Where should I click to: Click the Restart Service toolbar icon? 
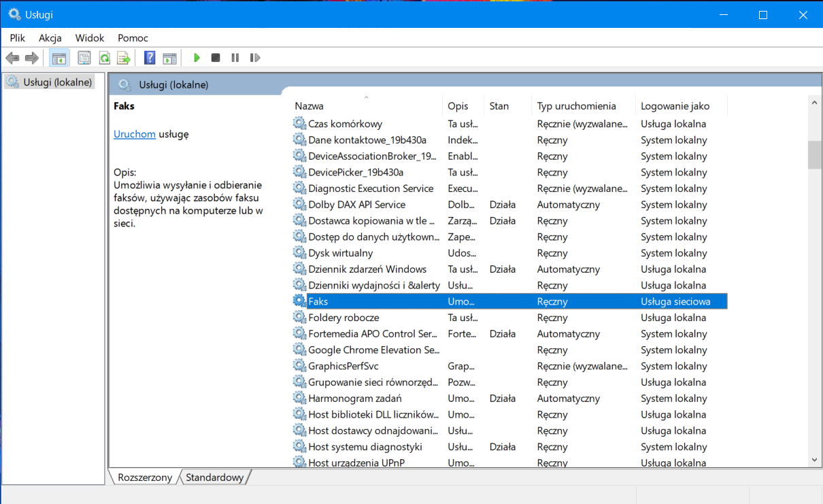click(x=255, y=58)
